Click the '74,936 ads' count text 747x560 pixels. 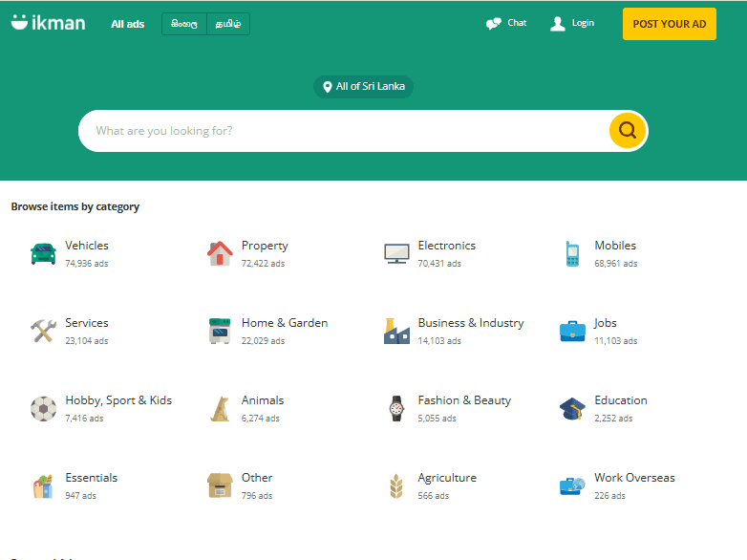pyautogui.click(x=87, y=264)
